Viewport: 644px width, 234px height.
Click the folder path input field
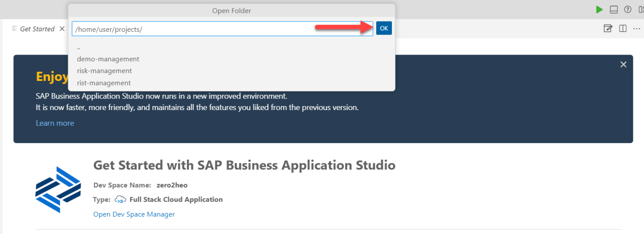[x=222, y=29]
